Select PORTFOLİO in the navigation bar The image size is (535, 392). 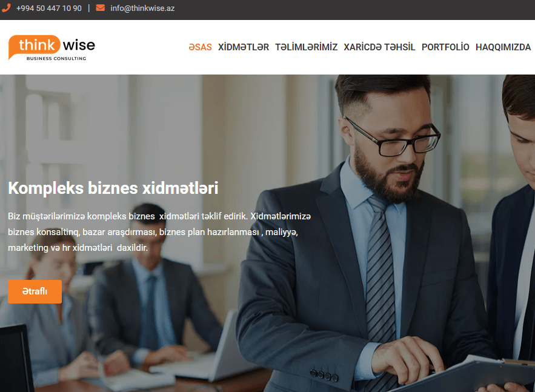click(445, 47)
